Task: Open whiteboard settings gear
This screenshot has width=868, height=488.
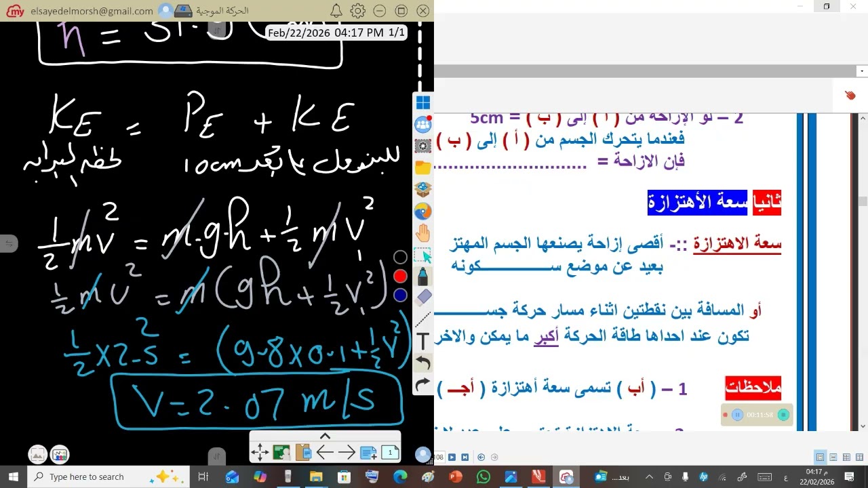Action: [358, 11]
